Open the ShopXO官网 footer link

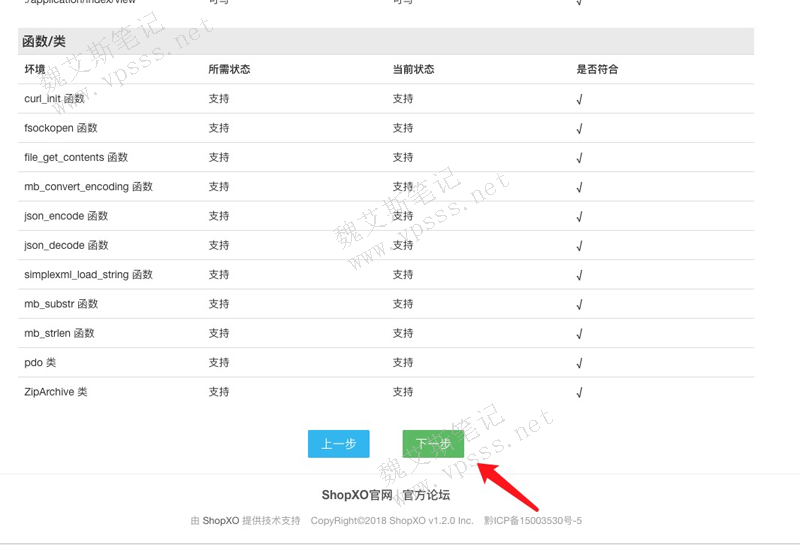pos(356,495)
